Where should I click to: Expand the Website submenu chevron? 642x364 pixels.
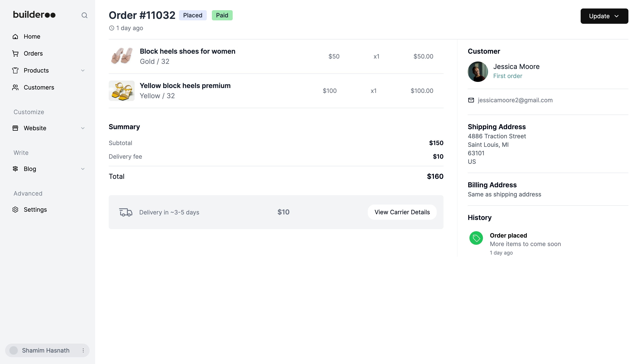(x=83, y=128)
